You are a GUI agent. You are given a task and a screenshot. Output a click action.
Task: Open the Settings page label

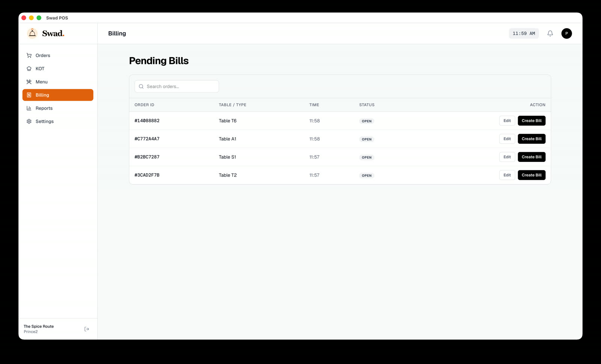(x=45, y=121)
